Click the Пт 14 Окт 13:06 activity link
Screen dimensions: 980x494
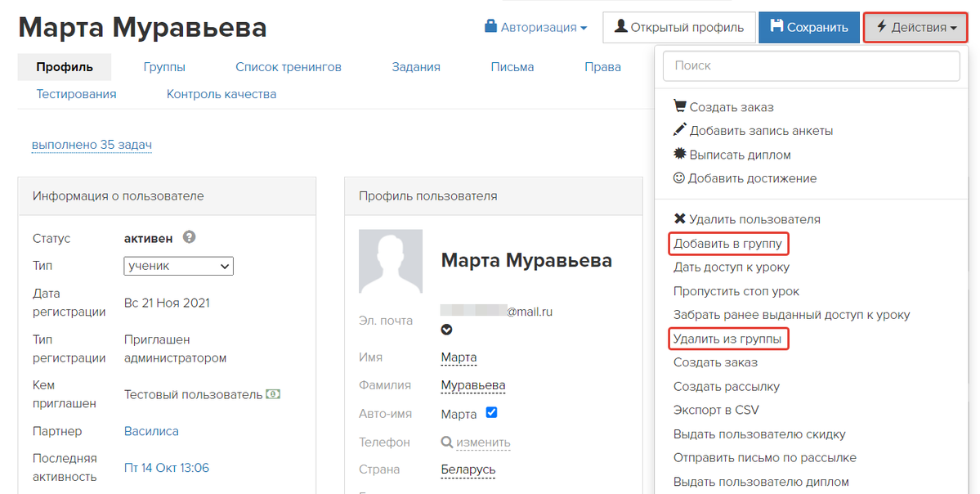167,468
